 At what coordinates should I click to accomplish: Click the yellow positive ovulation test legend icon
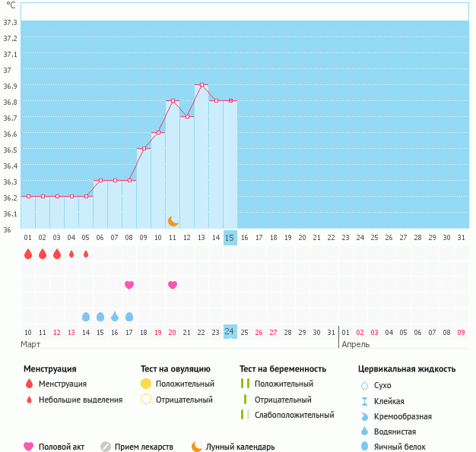[146, 384]
